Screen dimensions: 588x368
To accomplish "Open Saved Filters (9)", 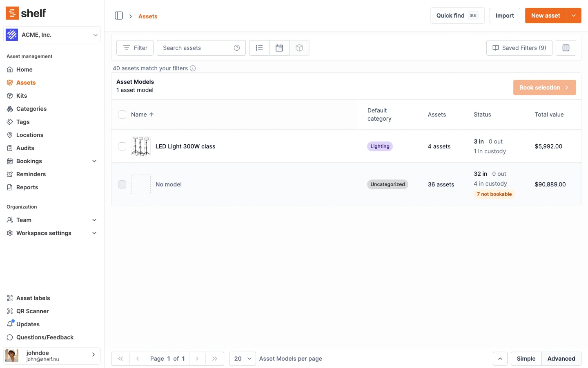I will coord(519,48).
